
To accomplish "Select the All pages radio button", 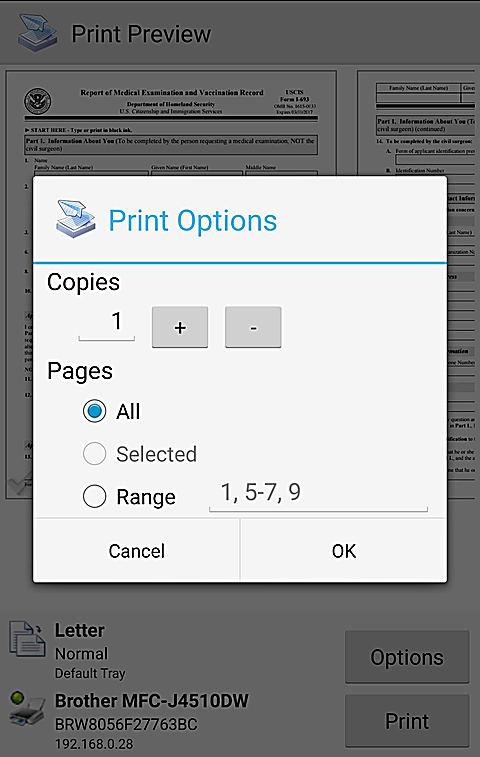I will [x=94, y=411].
